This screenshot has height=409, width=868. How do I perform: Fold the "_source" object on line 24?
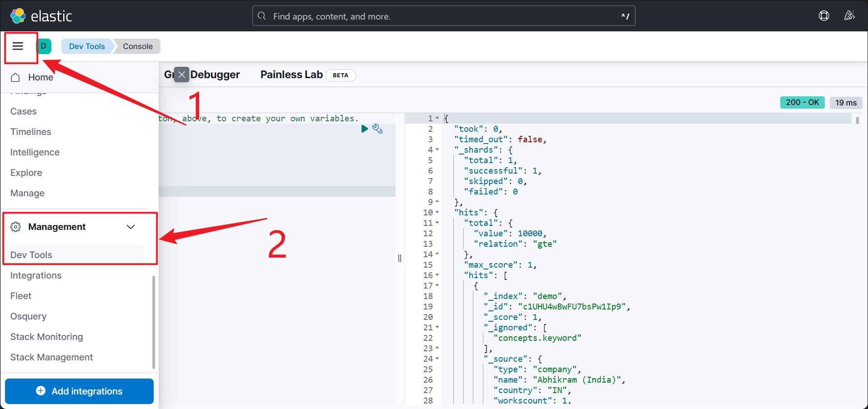click(437, 359)
